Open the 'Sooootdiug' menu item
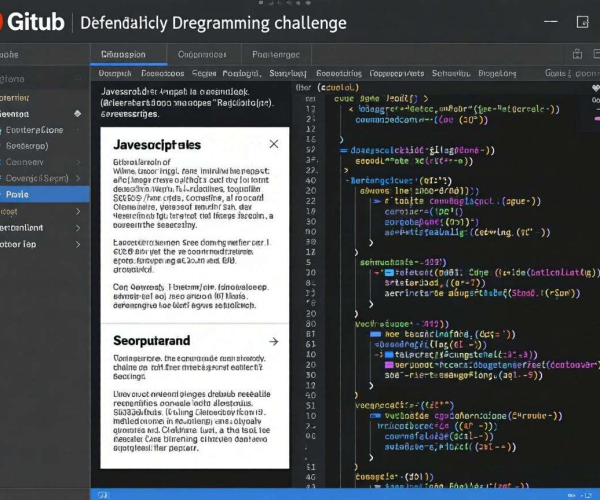Screen dimensions: 600x500 point(339,73)
